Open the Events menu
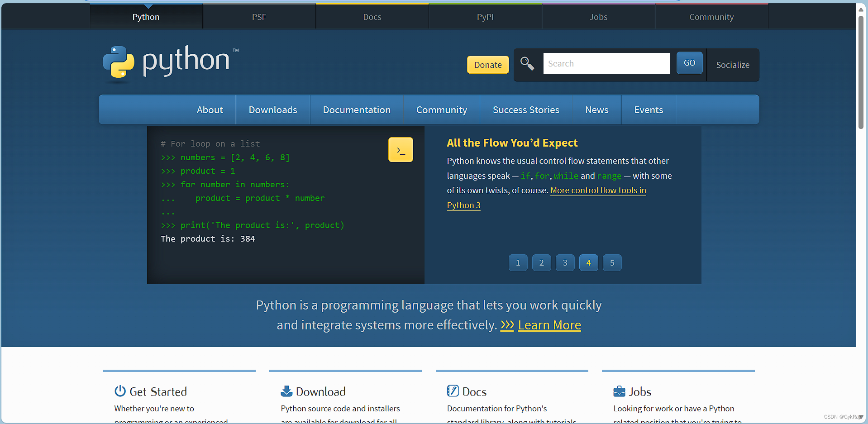Screen dimensions: 868x424 (649, 110)
